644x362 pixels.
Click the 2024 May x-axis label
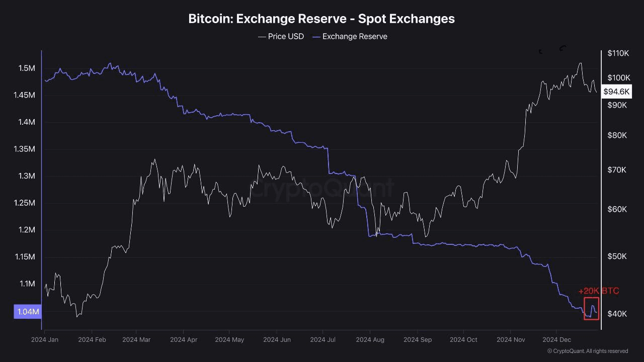pos(229,339)
